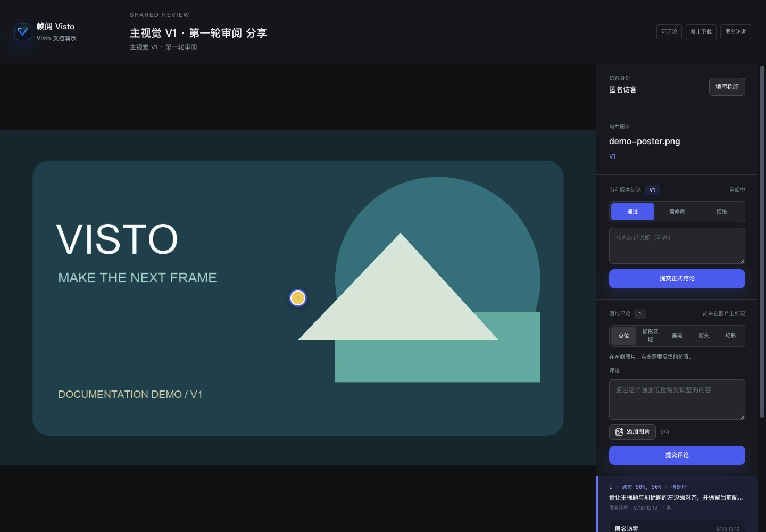Click the comment count badge beside 图片评论
The width and height of the screenshot is (766, 532).
[640, 314]
